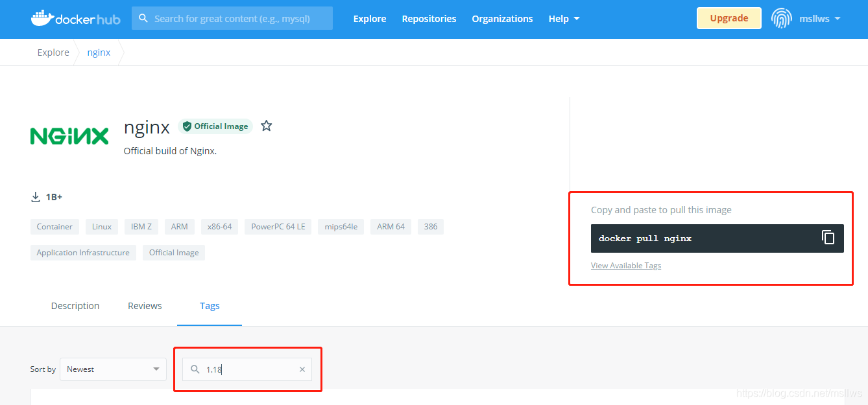Click the NGINX logo image
The height and width of the screenshot is (405, 868).
[69, 136]
